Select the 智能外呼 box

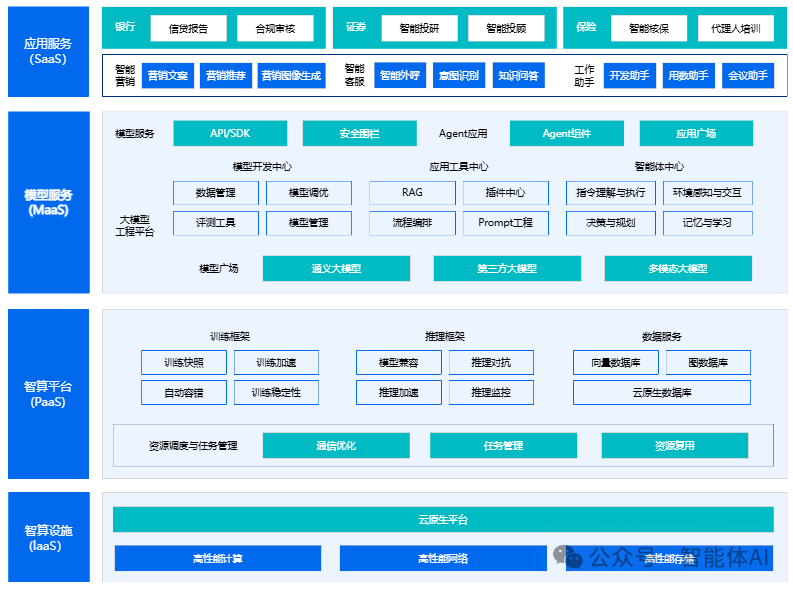coord(400,75)
